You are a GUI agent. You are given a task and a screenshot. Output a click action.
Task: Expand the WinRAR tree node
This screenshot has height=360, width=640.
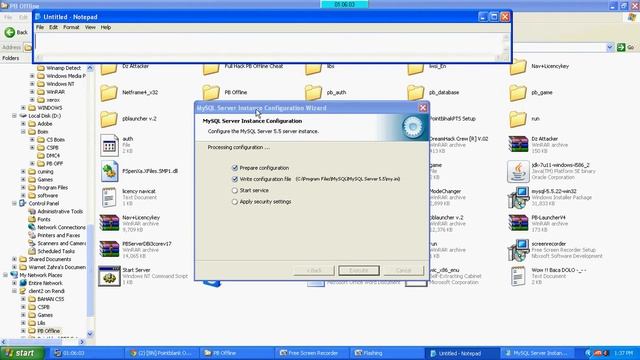click(x=32, y=92)
